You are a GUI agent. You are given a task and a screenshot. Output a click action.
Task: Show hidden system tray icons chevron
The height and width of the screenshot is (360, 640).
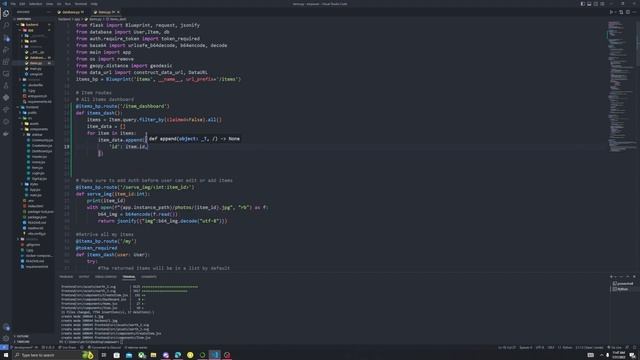tap(602, 355)
